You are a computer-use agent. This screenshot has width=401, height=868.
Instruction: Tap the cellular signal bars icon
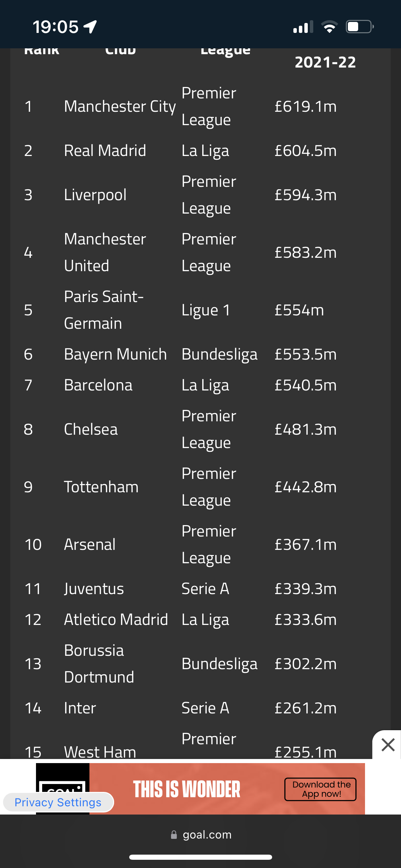coord(303,27)
